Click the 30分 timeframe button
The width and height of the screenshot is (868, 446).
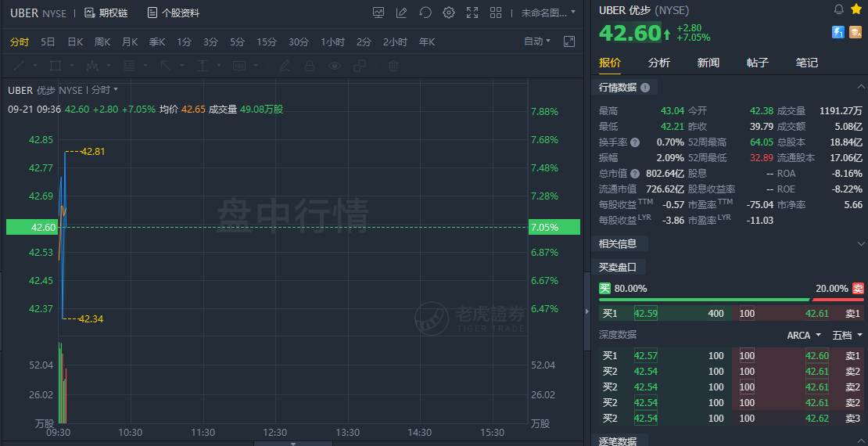tap(299, 41)
